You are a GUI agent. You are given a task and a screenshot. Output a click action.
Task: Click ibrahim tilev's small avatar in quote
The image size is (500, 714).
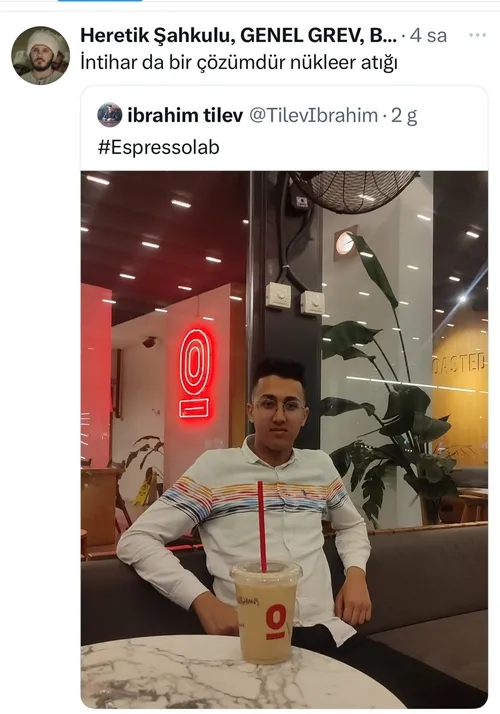pyautogui.click(x=110, y=115)
